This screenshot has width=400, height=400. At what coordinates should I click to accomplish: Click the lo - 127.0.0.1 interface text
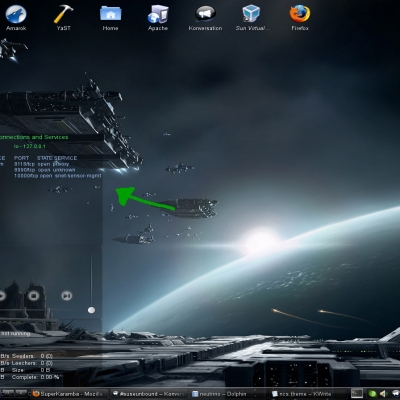(30, 146)
